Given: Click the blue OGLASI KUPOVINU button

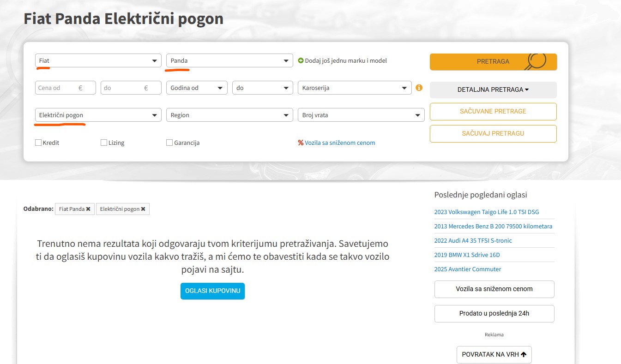Looking at the screenshot, I should click(212, 291).
